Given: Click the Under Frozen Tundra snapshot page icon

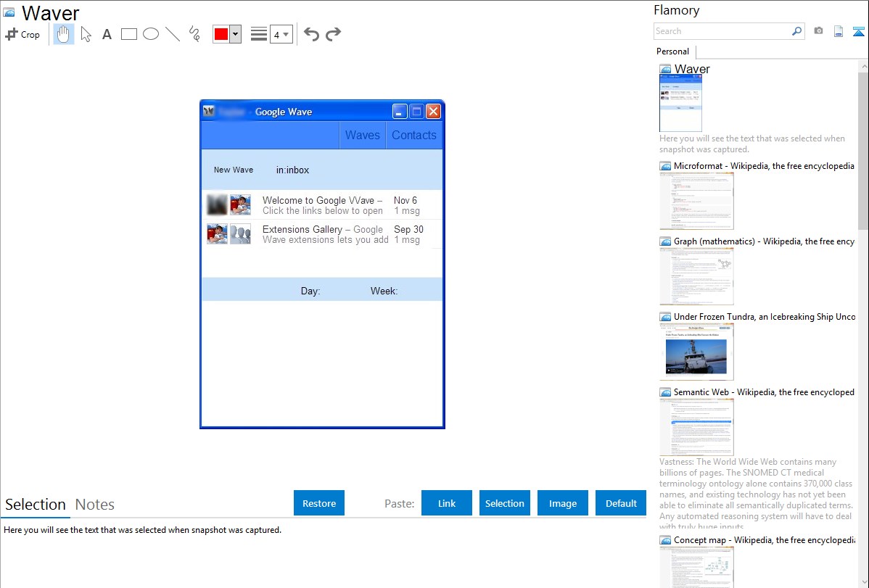Looking at the screenshot, I should (x=665, y=317).
